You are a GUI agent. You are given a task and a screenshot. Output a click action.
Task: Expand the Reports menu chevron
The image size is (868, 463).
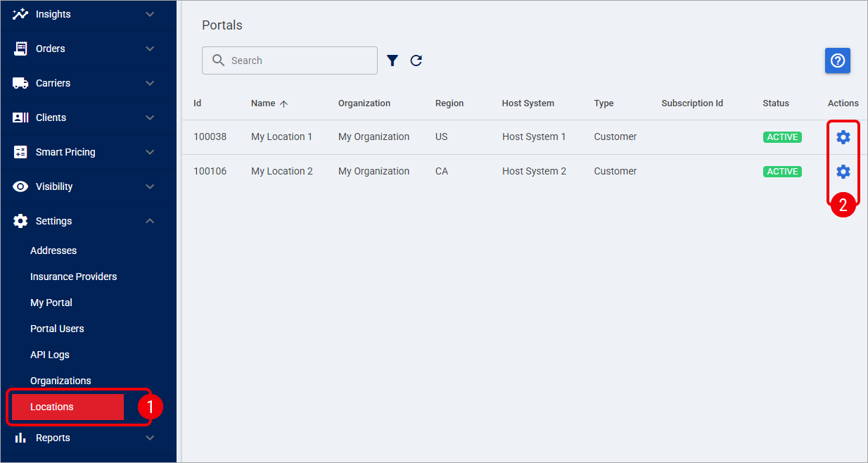[150, 438]
